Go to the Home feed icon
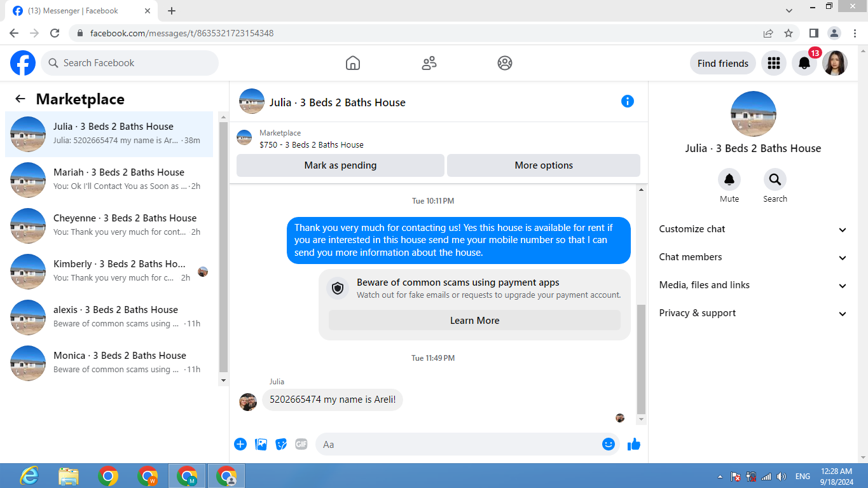The height and width of the screenshot is (488, 868). click(x=353, y=63)
